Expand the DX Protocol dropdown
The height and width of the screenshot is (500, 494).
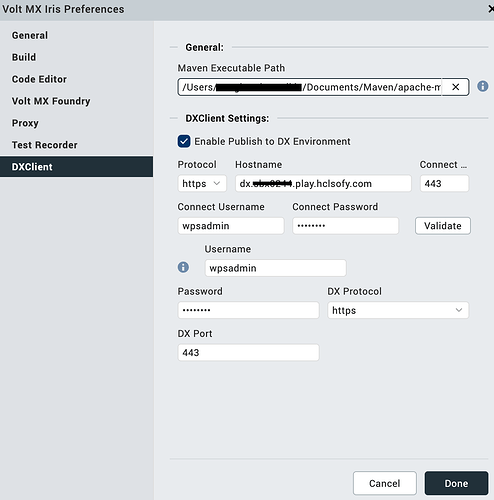click(398, 310)
